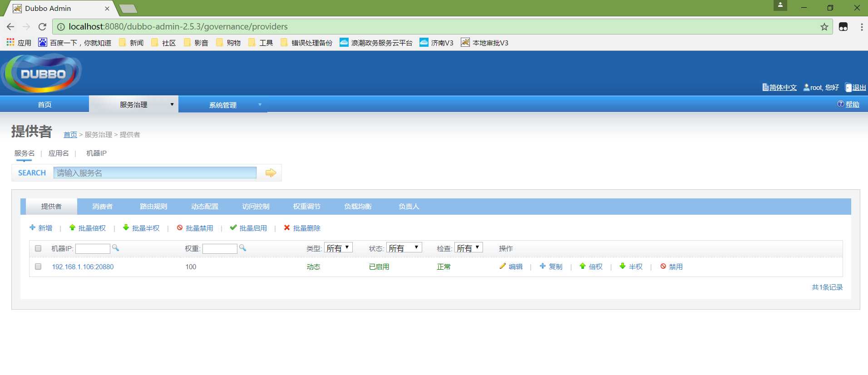The width and height of the screenshot is (868, 375).
Task: Switch to the 权重调节 tab
Action: (307, 207)
